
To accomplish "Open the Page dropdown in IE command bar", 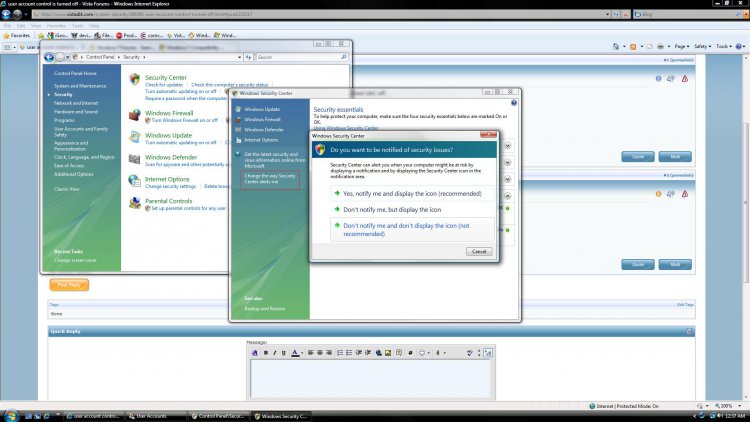I will pos(682,46).
